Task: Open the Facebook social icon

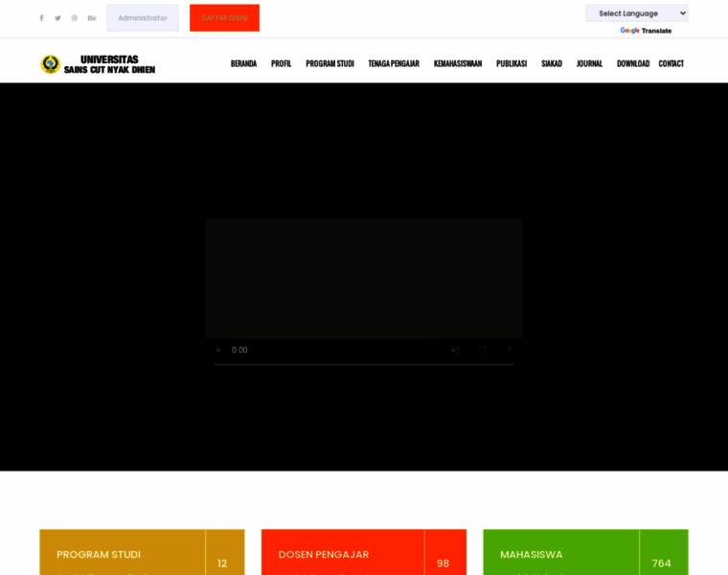Action: (x=41, y=18)
